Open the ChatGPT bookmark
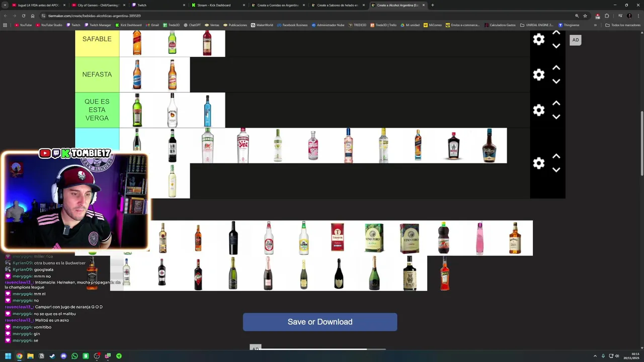Image resolution: width=644 pixels, height=362 pixels. (x=192, y=25)
